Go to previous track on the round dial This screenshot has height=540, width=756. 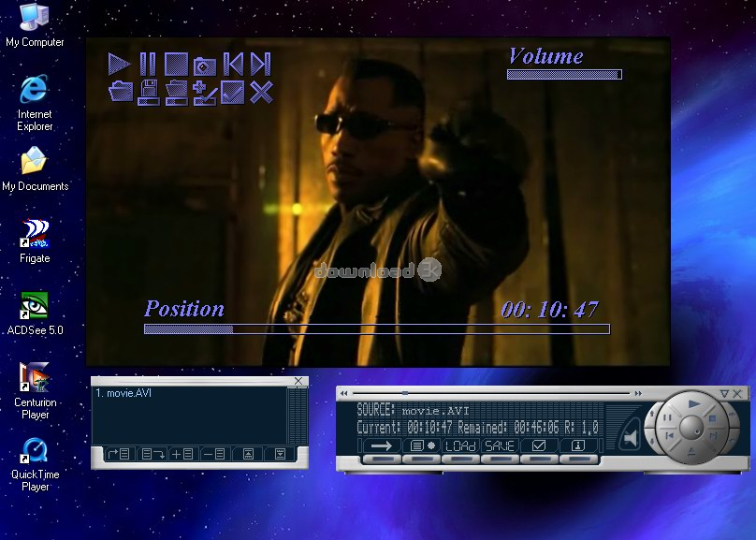point(670,436)
